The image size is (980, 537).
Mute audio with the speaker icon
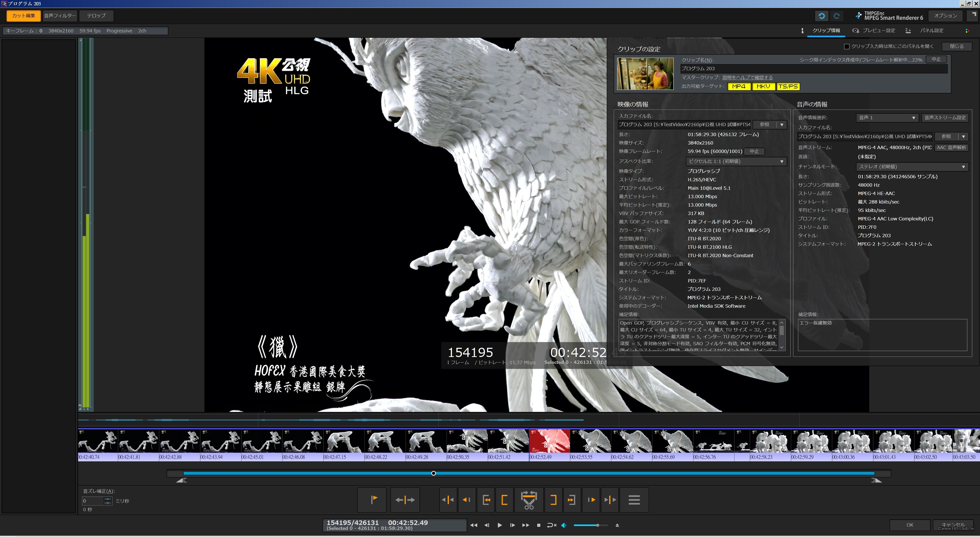point(564,525)
